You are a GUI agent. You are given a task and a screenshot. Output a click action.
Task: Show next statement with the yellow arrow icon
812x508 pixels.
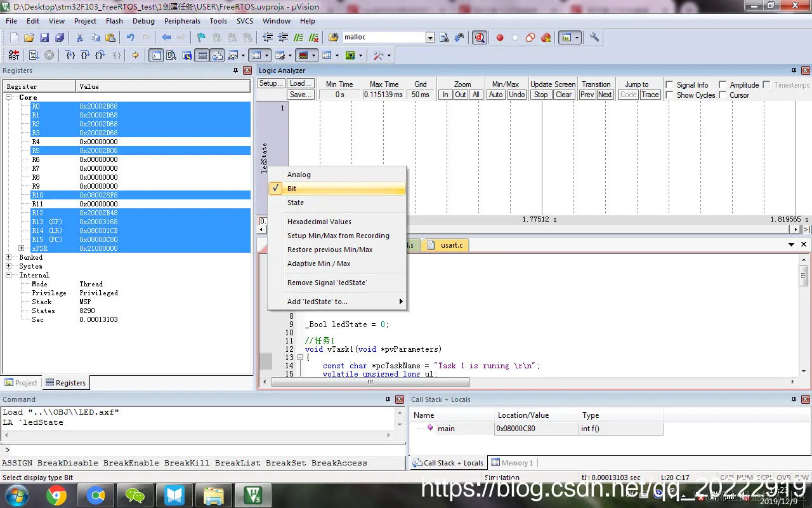[x=135, y=55]
